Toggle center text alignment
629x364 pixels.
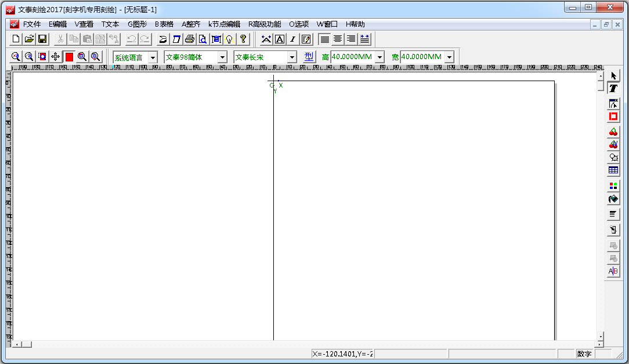click(x=337, y=39)
